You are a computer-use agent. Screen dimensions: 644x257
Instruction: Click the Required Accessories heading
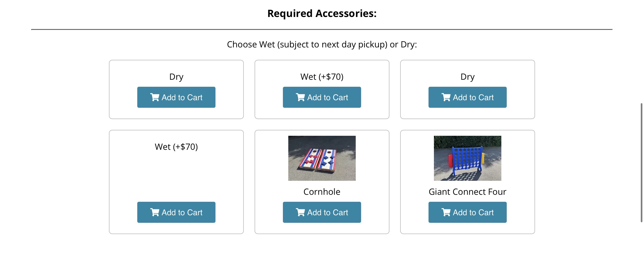coord(322,13)
